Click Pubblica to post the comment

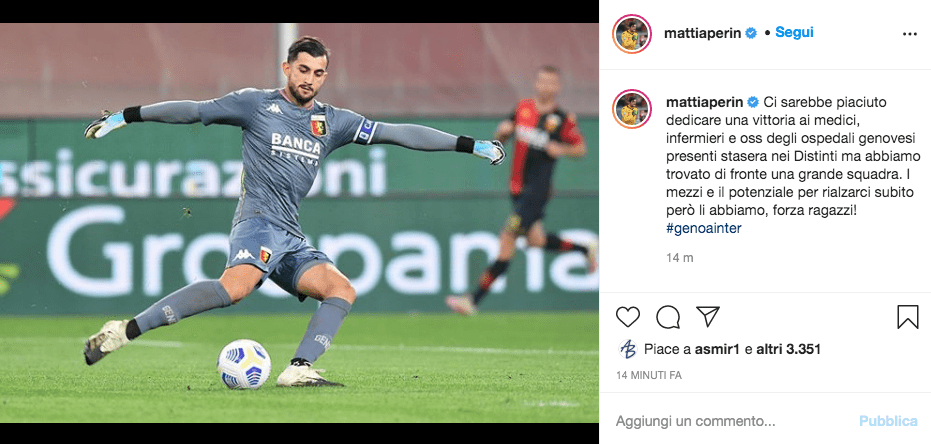point(888,421)
